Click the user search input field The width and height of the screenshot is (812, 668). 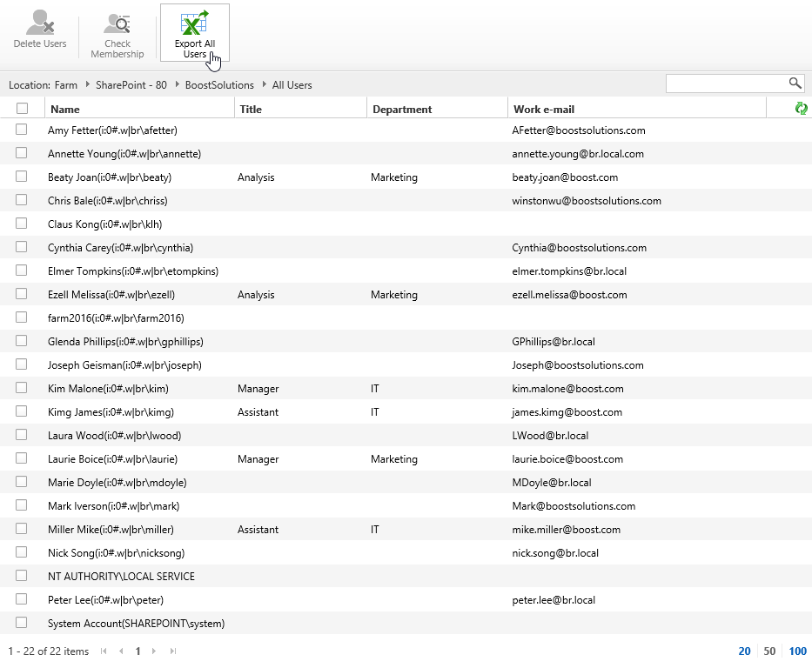726,83
